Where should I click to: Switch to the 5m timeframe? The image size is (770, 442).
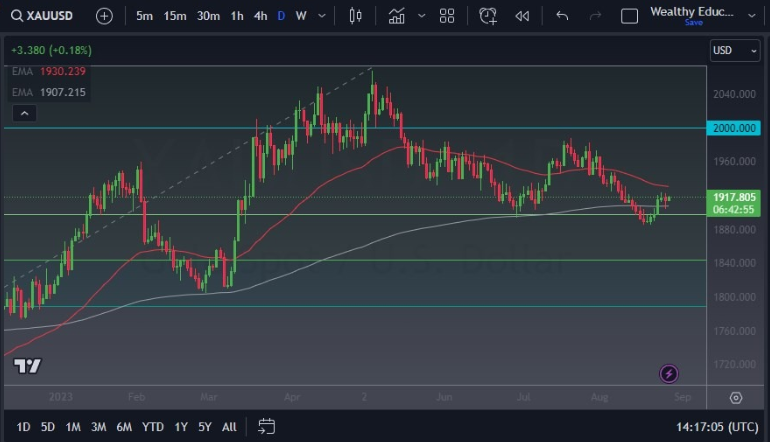tap(145, 16)
